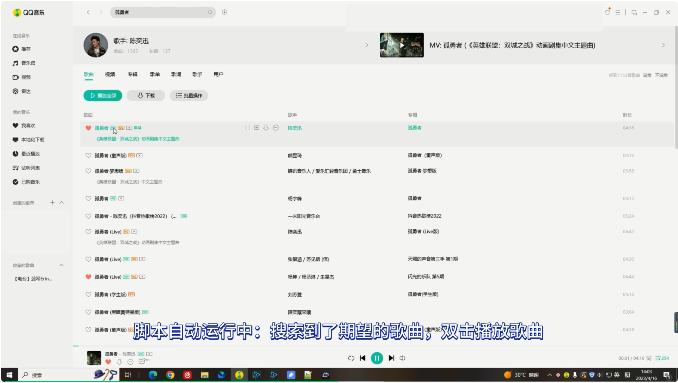This screenshot has height=383, width=678.
Task: Play the 孤勇者 MV thumbnail
Action: pyautogui.click(x=402, y=45)
